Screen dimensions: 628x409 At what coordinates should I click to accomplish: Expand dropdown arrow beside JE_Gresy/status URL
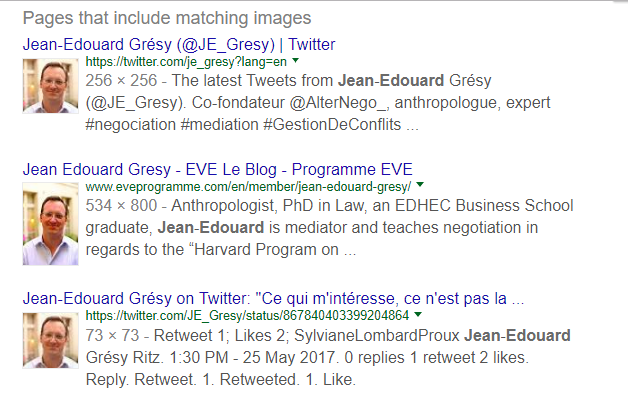point(418,314)
